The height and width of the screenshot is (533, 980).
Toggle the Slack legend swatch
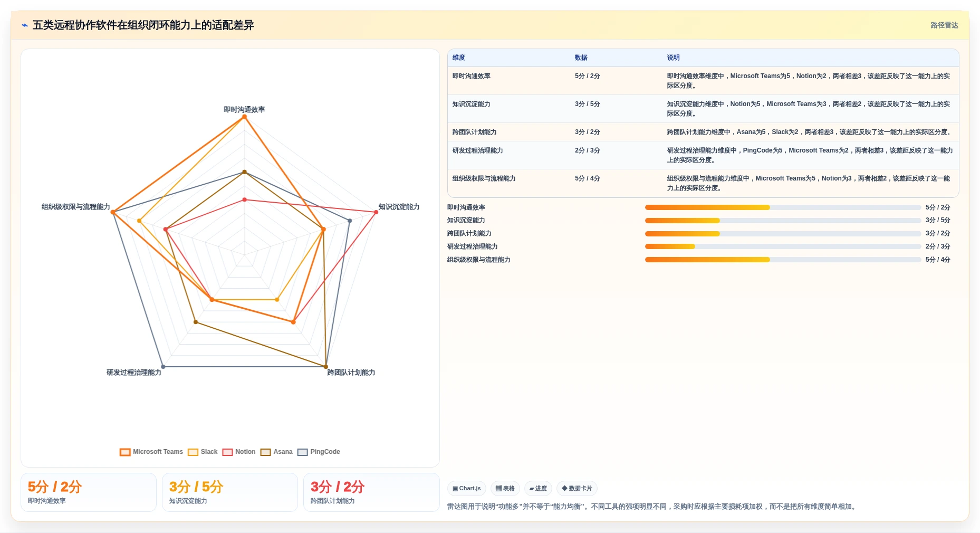pyautogui.click(x=193, y=452)
